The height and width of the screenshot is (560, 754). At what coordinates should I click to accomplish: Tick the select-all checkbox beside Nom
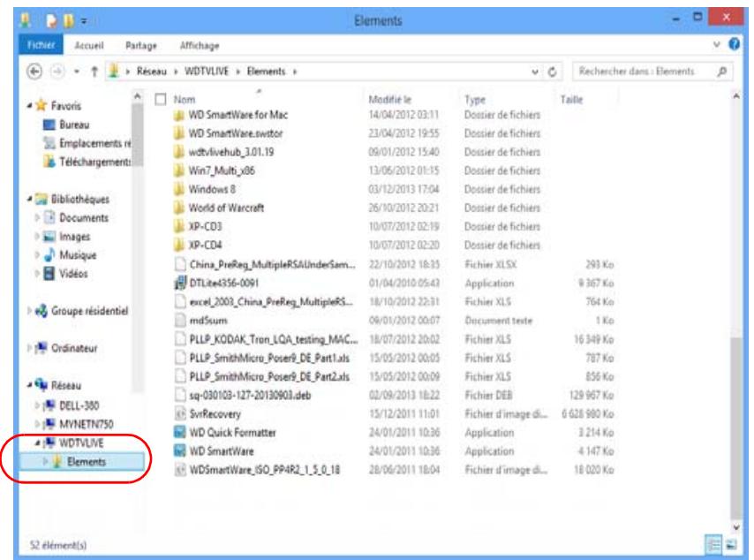tap(161, 100)
